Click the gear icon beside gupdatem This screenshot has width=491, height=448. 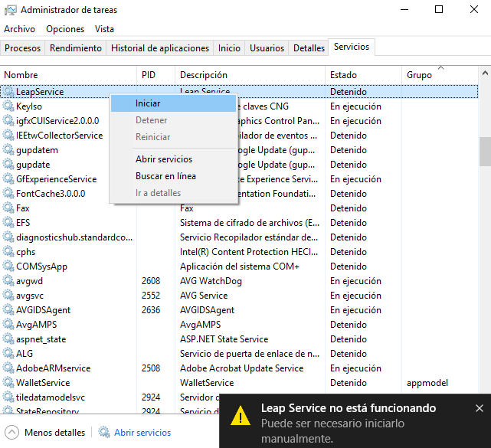pyautogui.click(x=8, y=150)
